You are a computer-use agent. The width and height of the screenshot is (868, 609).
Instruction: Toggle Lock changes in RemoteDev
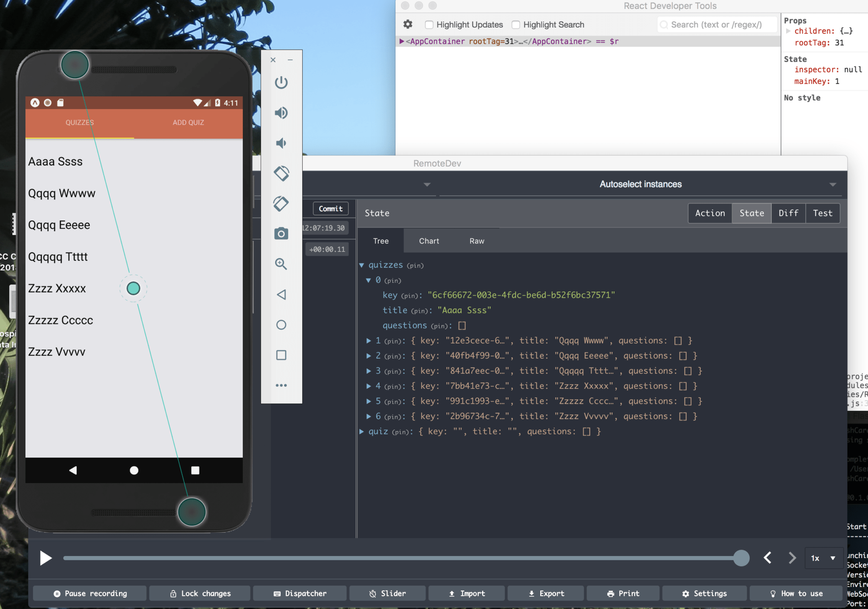(x=200, y=593)
